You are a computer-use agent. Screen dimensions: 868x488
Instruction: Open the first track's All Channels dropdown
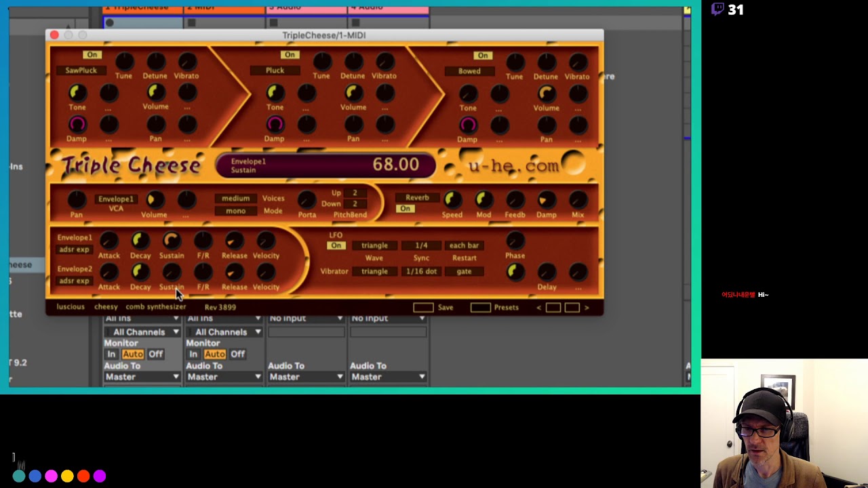pos(142,332)
